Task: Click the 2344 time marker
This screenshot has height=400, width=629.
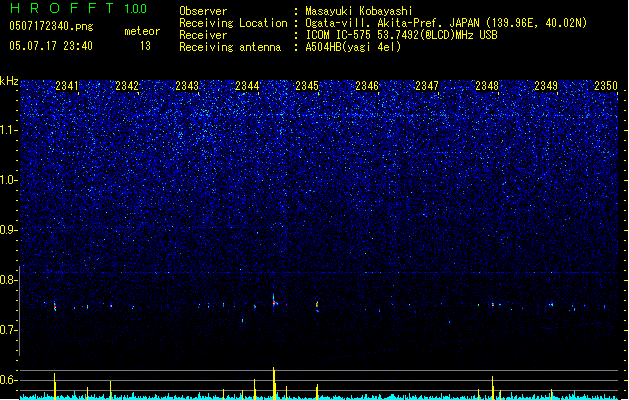Action: (x=247, y=86)
